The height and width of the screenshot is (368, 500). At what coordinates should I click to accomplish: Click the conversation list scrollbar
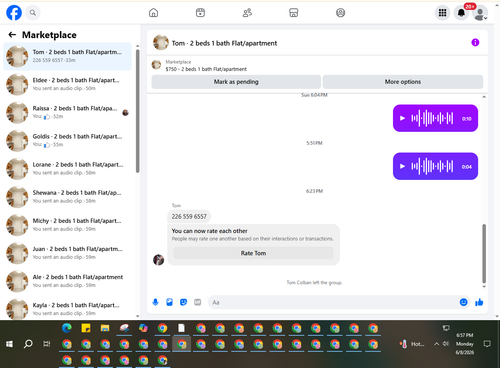137,111
